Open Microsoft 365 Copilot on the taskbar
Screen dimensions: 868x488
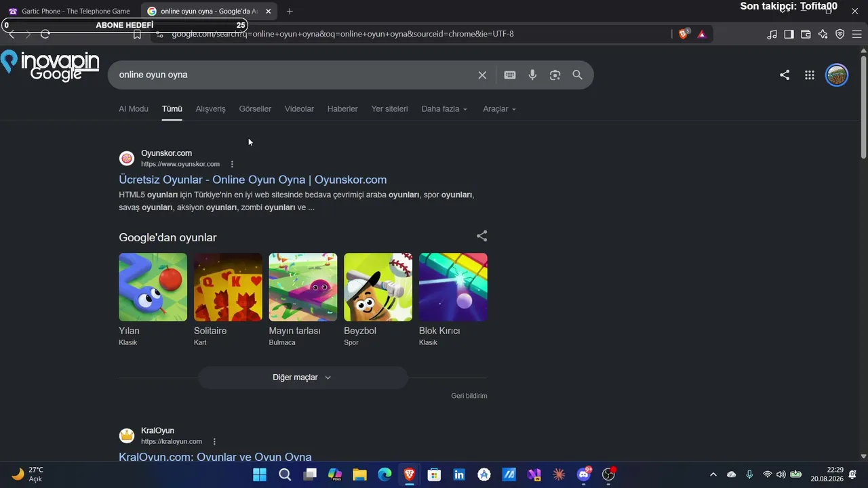point(334,474)
